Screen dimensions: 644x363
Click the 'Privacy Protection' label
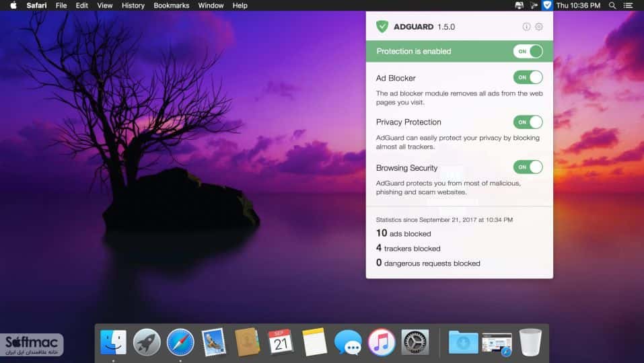[408, 122]
